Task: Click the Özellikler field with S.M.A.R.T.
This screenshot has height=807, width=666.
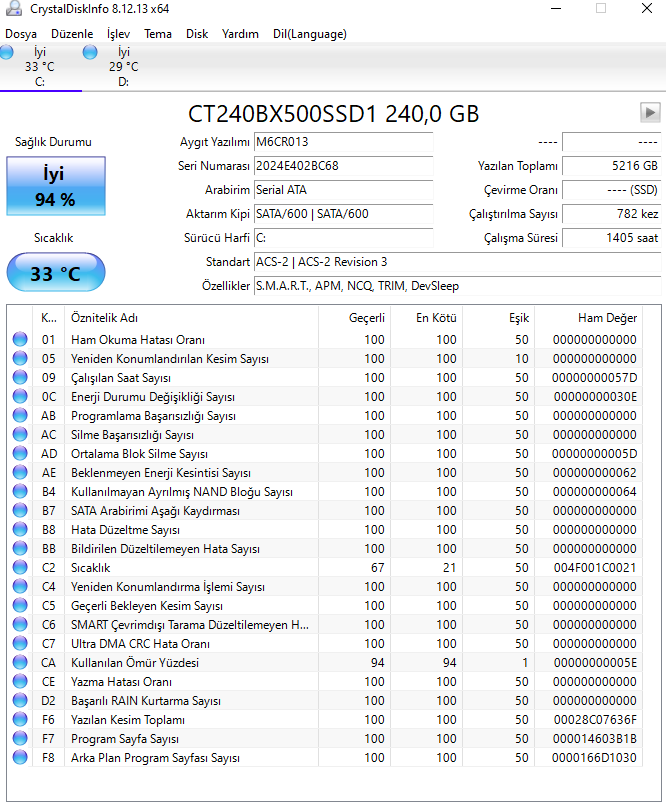Action: (458, 286)
